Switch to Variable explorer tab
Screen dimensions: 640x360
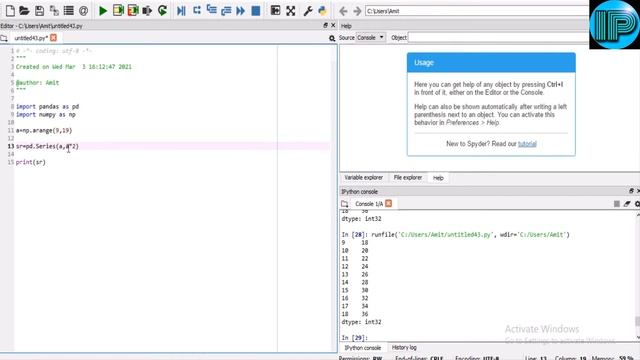(x=363, y=178)
